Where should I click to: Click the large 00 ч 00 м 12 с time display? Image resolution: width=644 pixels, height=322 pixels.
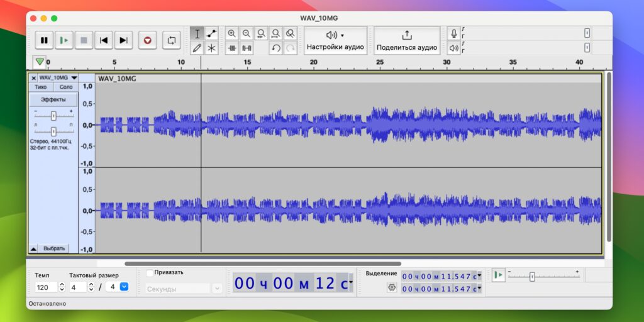click(x=291, y=283)
